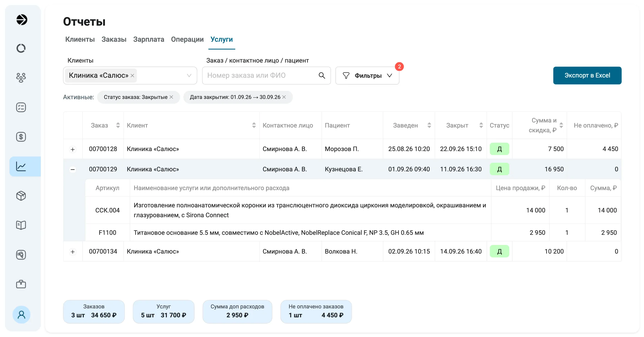This screenshot has height=337, width=644.
Task: Open the Фильтры dropdown
Action: 367,76
